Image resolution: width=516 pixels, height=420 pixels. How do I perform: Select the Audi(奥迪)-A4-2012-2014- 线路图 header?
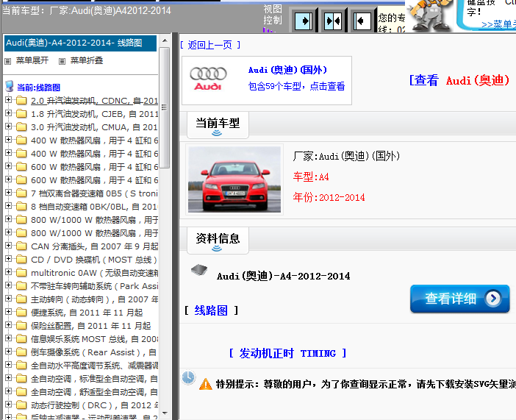click(x=80, y=43)
